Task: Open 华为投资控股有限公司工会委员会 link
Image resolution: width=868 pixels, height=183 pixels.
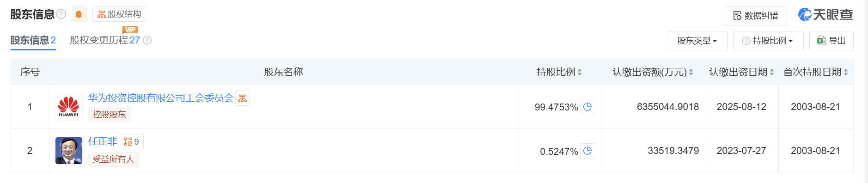Action: pos(161,98)
